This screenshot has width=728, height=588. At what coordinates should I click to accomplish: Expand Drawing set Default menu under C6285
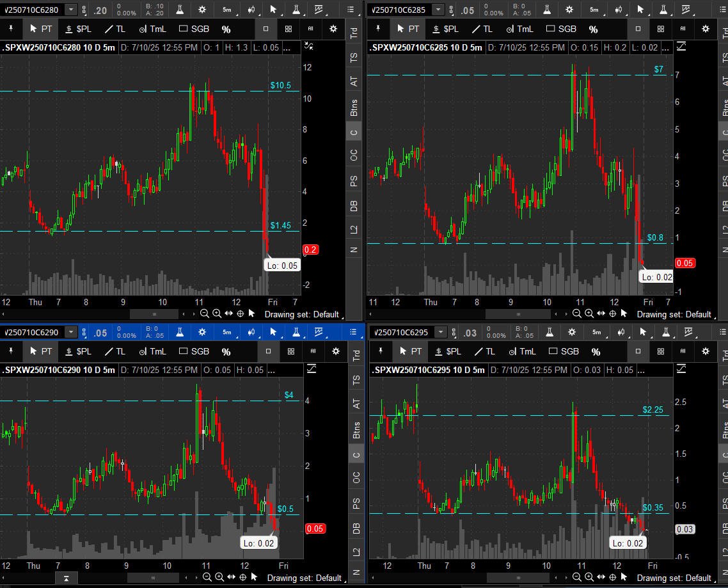[x=674, y=314]
